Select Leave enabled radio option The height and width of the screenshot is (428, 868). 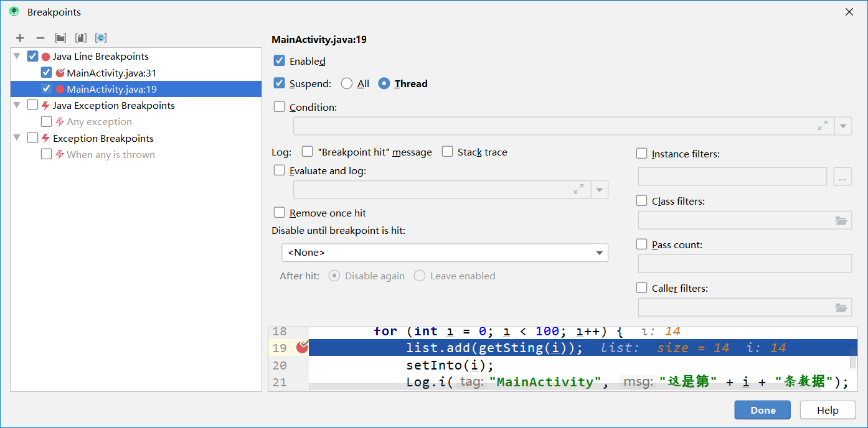420,276
